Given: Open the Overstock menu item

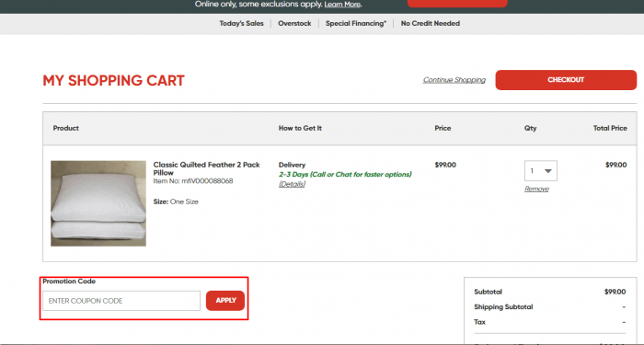Looking at the screenshot, I should [x=294, y=23].
